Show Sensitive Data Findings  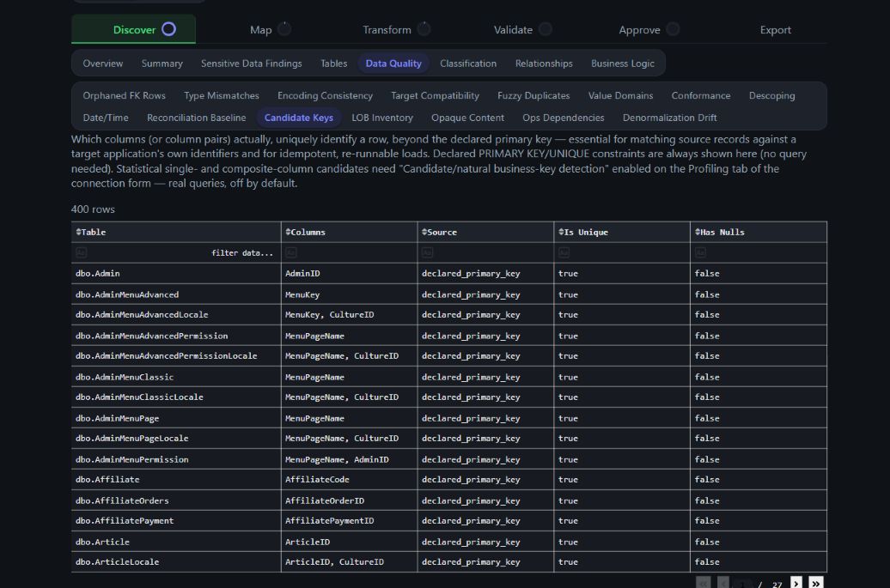click(251, 64)
